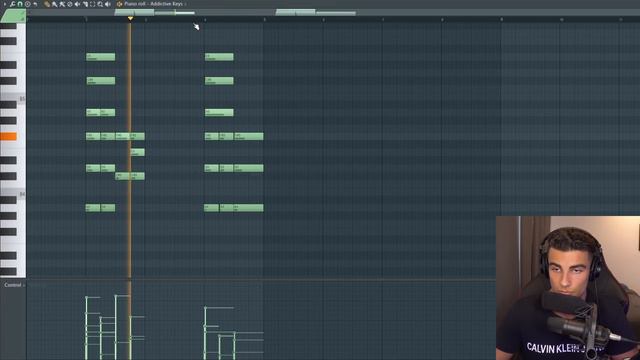The height and width of the screenshot is (360, 640).
Task: Play the highlighted orange F#4 piano key
Action: point(9,136)
